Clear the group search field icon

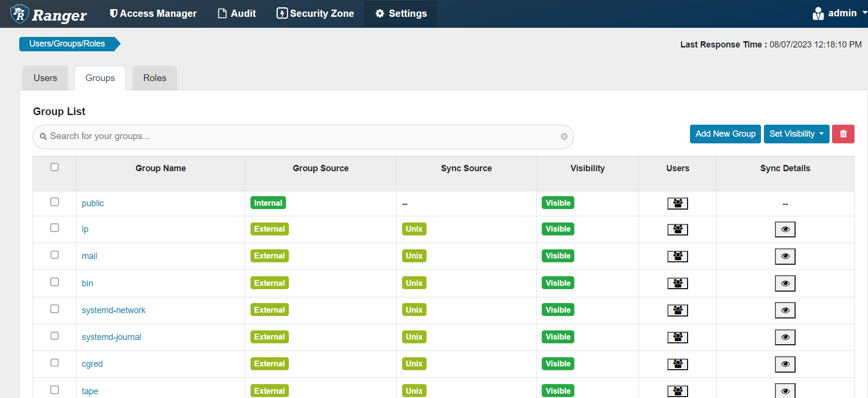564,137
